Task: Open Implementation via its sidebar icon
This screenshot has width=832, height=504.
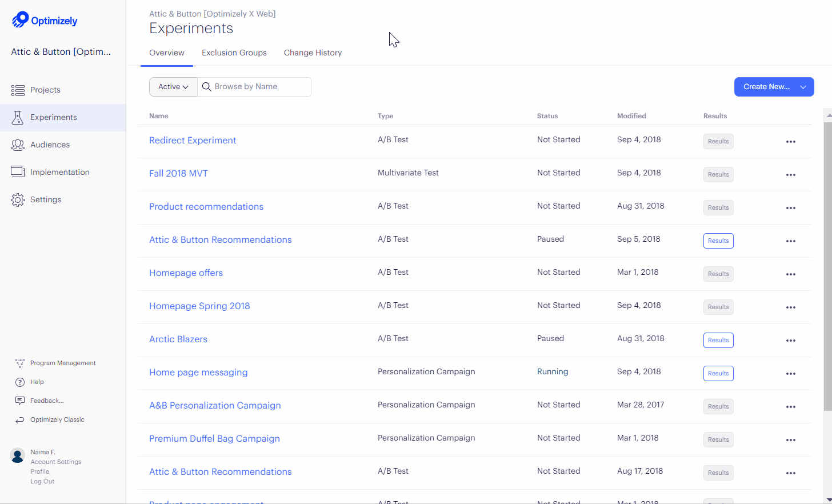Action: 18,171
